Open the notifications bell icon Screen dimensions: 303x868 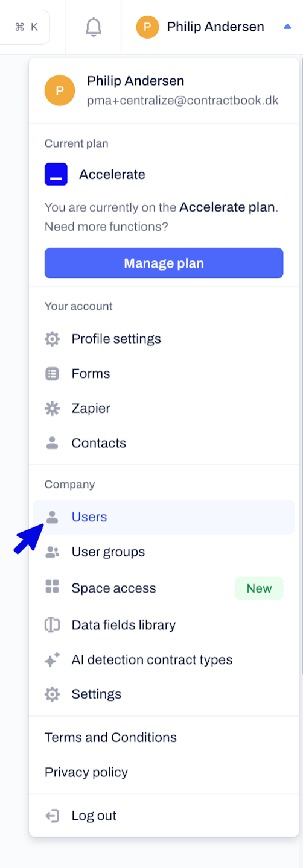click(94, 27)
